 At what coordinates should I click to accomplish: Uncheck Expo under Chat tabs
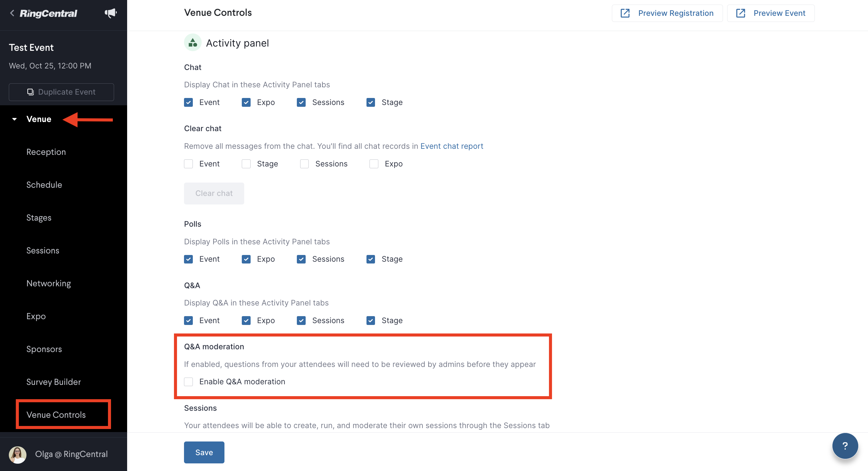pos(246,103)
